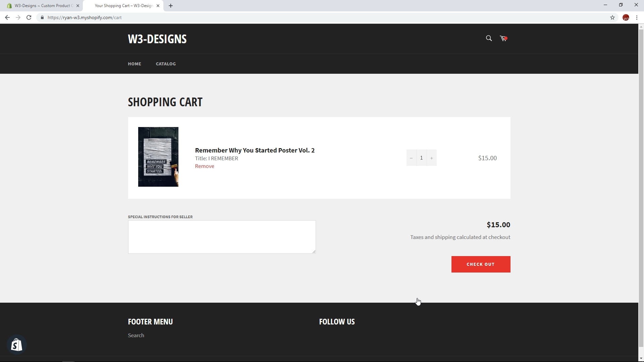This screenshot has height=362, width=644.
Task: Increase poster quantity with plus button
Action: (432, 158)
